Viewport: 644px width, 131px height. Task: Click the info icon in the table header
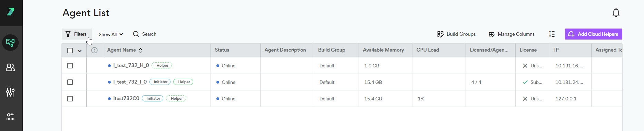coord(94,50)
